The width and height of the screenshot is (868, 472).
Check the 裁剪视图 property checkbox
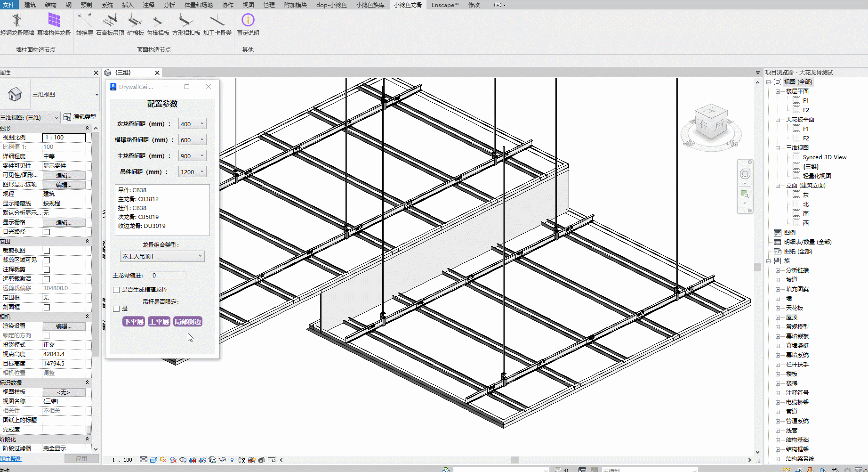[x=47, y=251]
